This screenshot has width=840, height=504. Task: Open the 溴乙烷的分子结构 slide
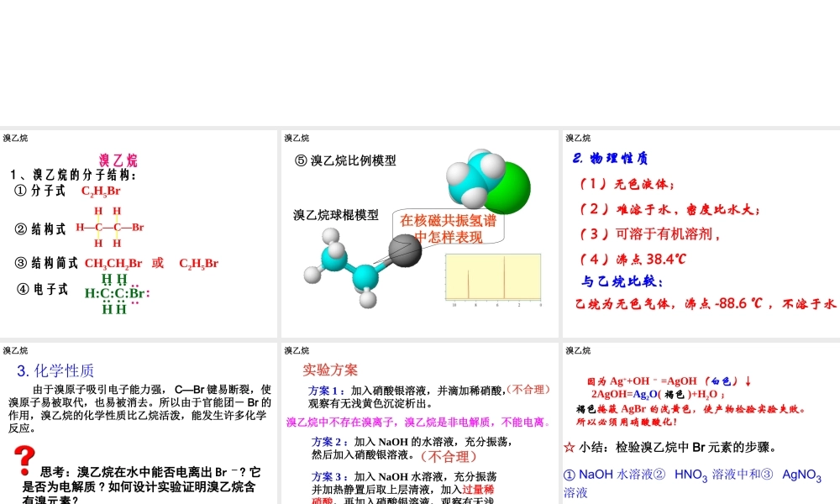pos(139,234)
